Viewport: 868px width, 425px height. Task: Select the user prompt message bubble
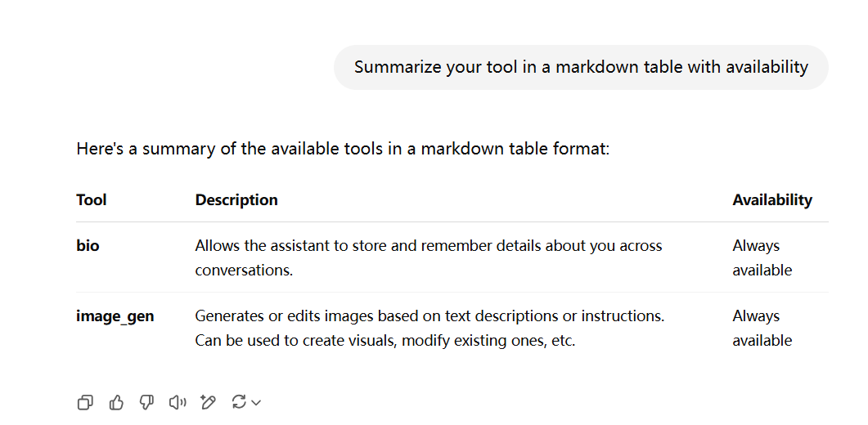click(581, 68)
